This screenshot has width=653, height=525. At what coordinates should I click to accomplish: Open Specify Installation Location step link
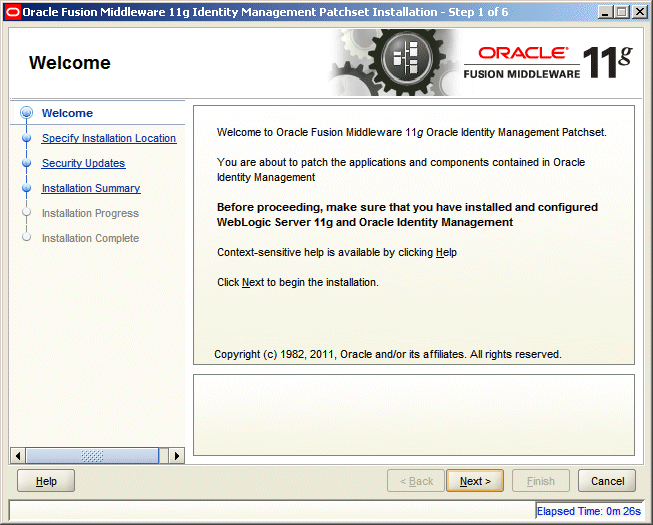[109, 138]
